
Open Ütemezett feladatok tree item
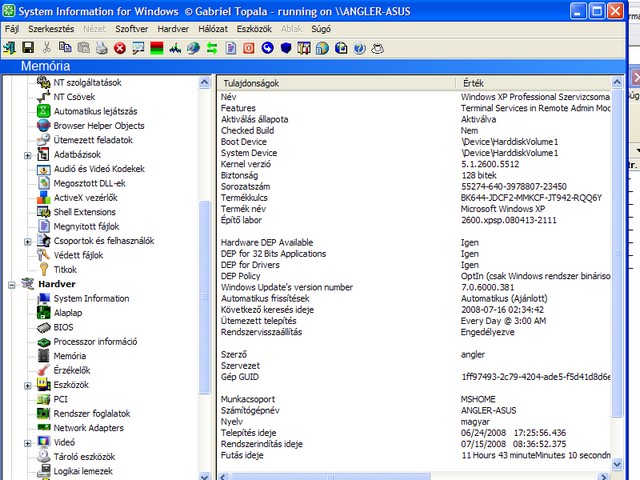click(x=93, y=140)
